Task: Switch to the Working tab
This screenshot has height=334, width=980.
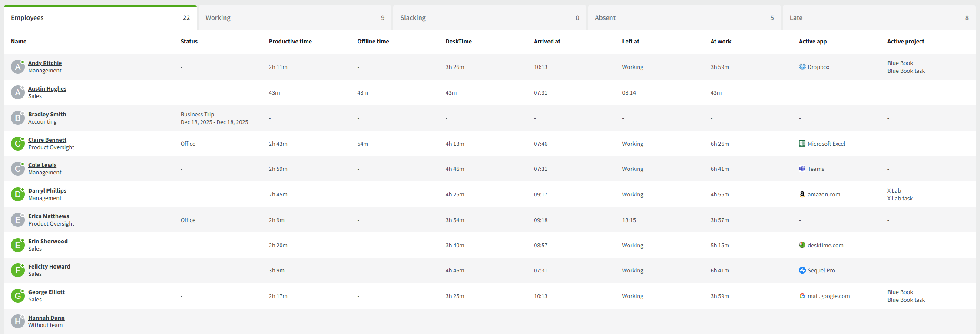Action: pos(295,18)
